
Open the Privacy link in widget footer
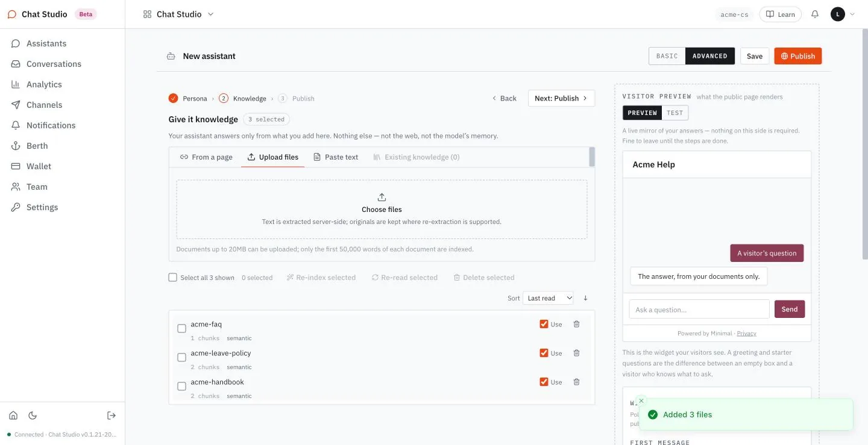click(746, 333)
